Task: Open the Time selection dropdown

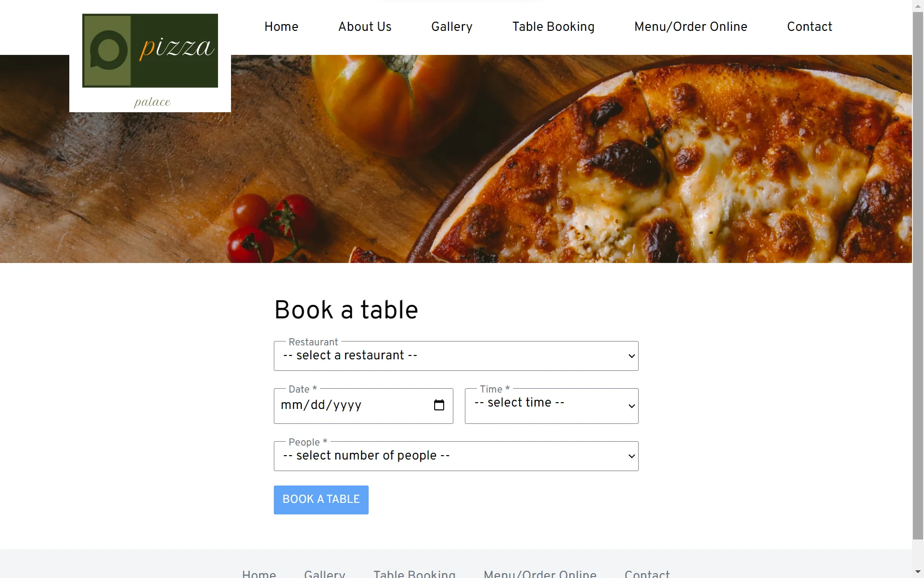Action: (552, 406)
